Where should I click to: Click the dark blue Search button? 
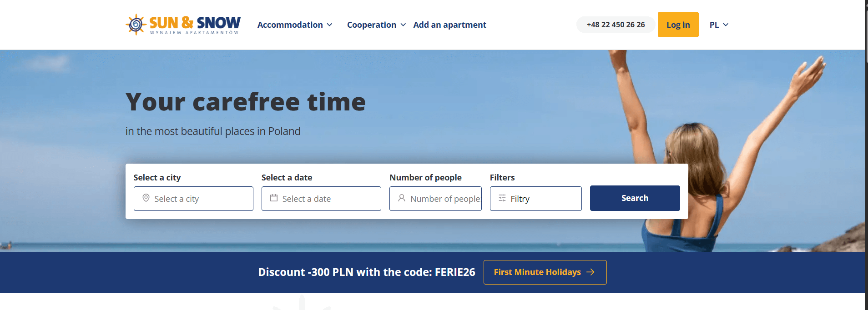635,198
